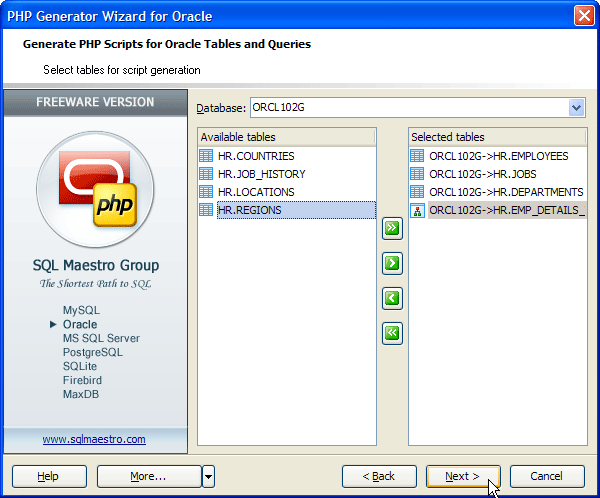
Task: Open the More button dropdown arrow
Action: (x=209, y=477)
